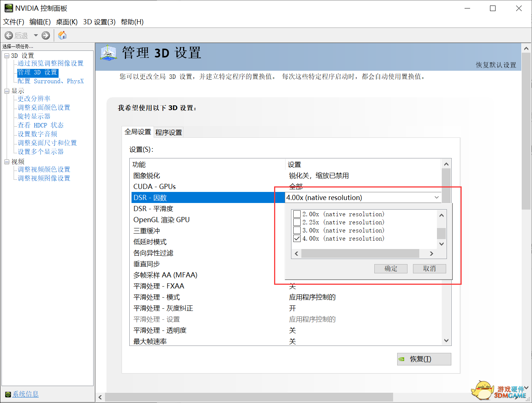Screen dimensions: 532x403
Task: Select the DSR - 平滑度 row
Action: (x=208, y=208)
